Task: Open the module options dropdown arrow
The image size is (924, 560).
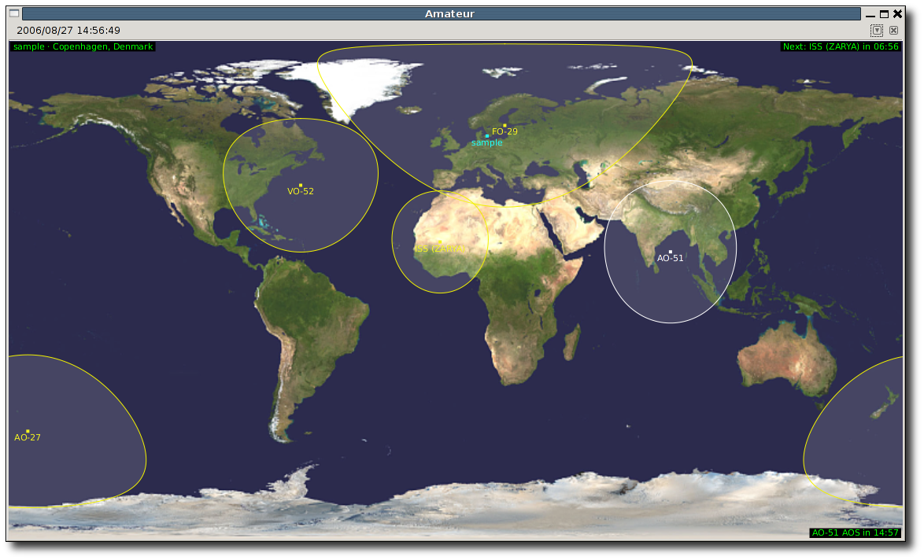Action: [x=877, y=30]
